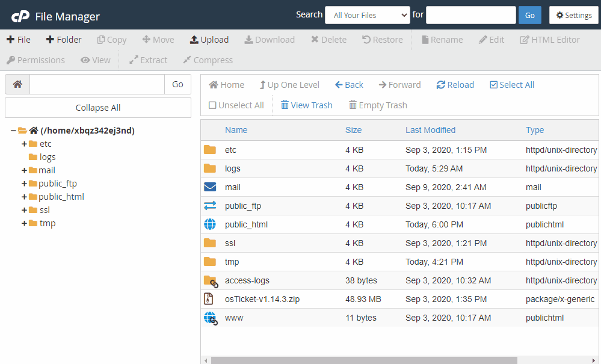Click the ssl folder icon in list
Image resolution: width=601 pixels, height=364 pixels.
(x=210, y=243)
